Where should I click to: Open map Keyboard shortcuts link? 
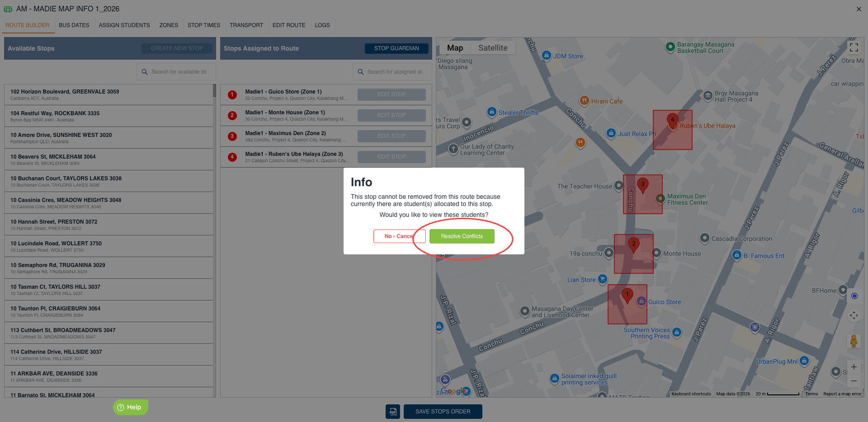pyautogui.click(x=691, y=394)
